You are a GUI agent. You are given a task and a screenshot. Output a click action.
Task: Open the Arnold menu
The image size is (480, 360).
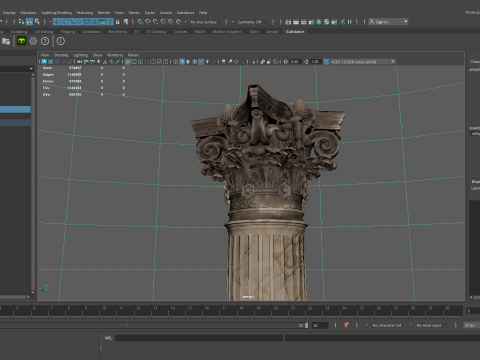pyautogui.click(x=166, y=13)
